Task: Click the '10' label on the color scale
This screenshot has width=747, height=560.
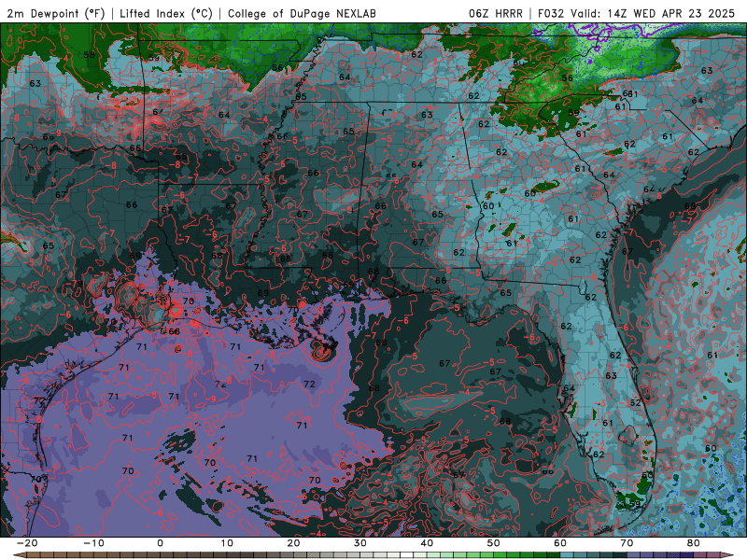Action: click(x=227, y=543)
